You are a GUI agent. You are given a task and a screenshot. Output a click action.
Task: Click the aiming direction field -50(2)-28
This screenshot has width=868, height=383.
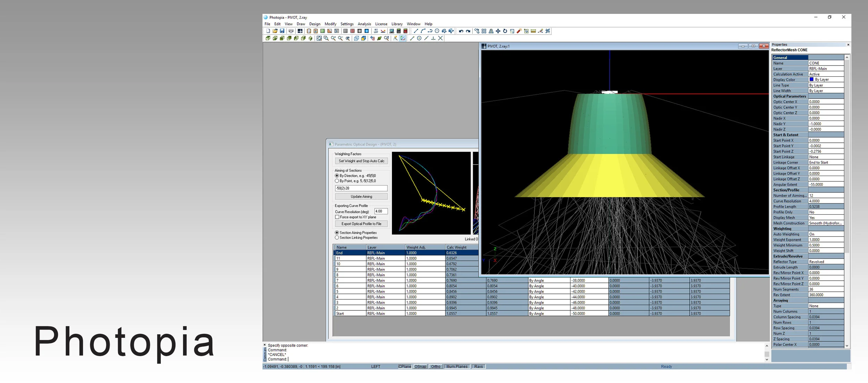361,188
